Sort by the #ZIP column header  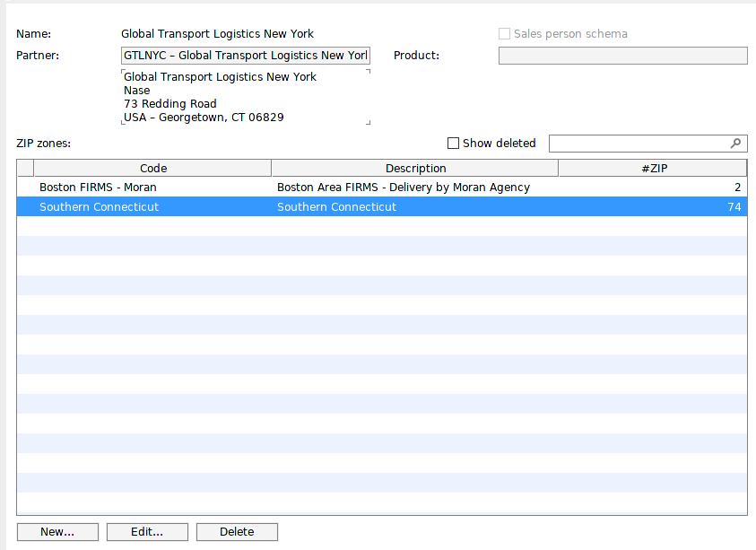point(653,168)
